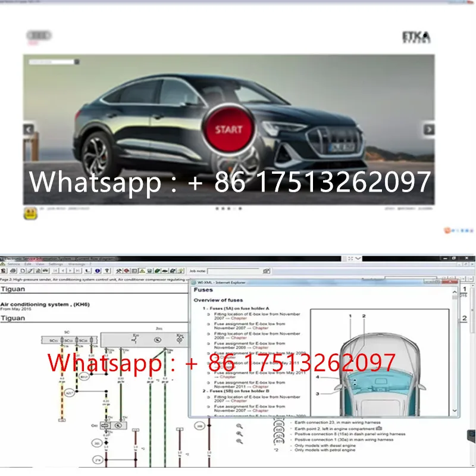The width and height of the screenshot is (476, 476).
Task: Click 'Earth connection 23, in main wiring harness'
Action: pos(337,422)
